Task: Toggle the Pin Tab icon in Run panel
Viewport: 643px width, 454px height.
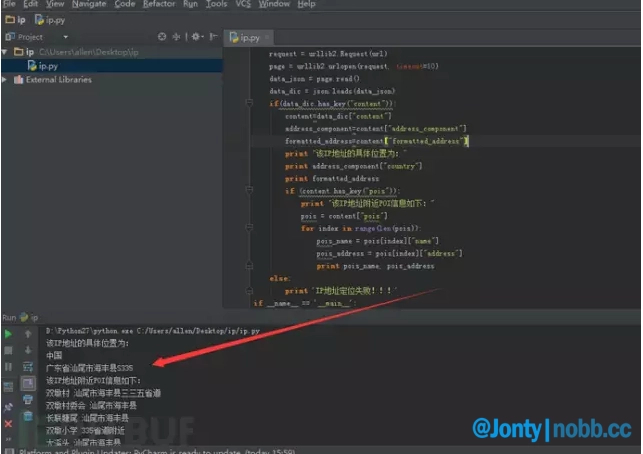Action: coord(9,407)
